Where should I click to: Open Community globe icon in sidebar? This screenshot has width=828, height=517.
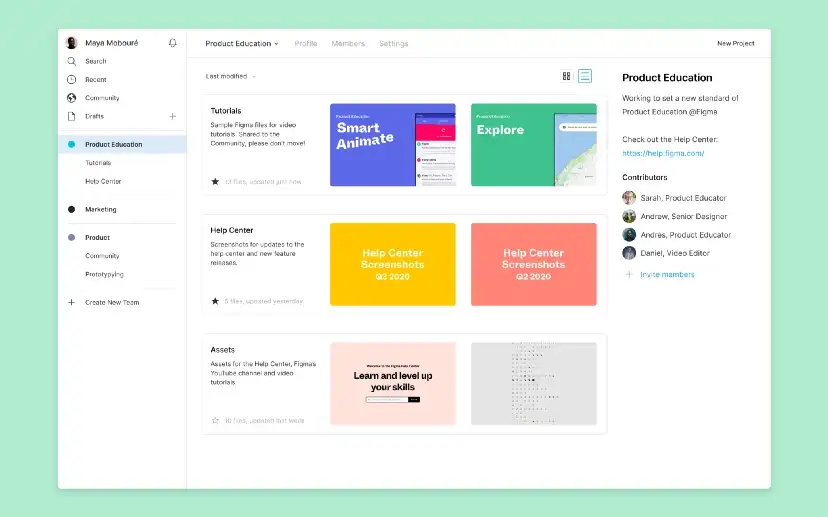coord(71,98)
